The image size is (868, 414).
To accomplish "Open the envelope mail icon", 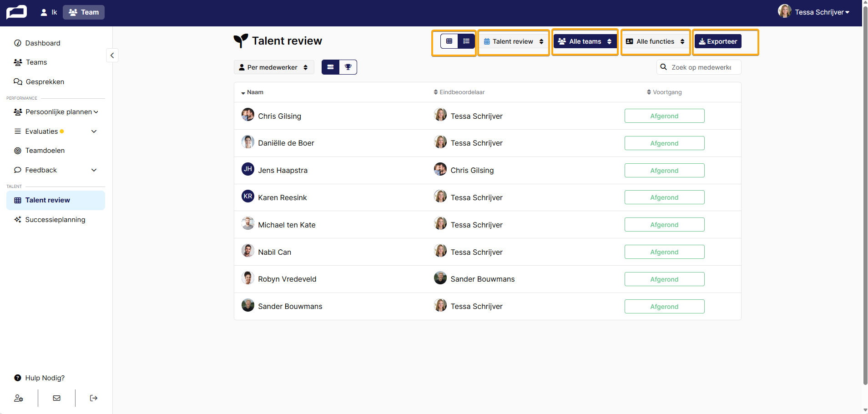I will tap(56, 398).
